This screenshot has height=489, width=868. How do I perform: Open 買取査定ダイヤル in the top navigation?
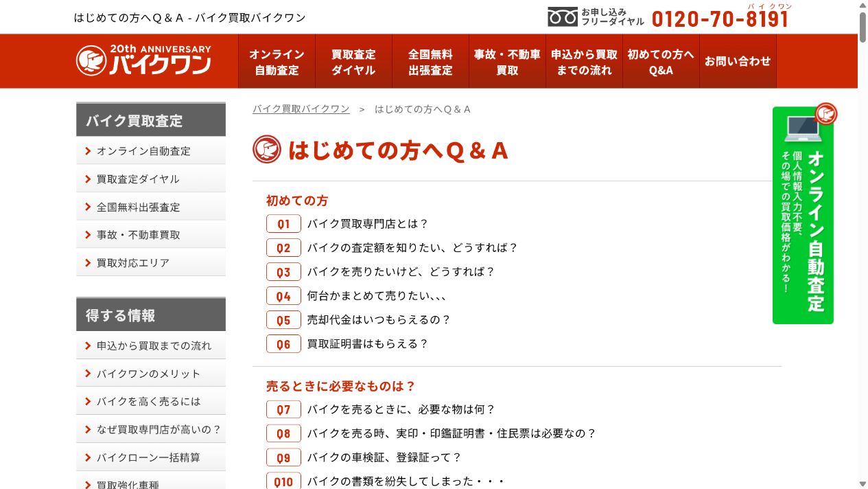pyautogui.click(x=353, y=61)
